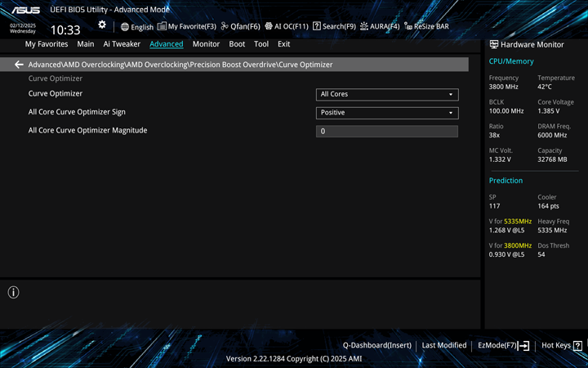Viewport: 588px width, 368px height.
Task: Open Search (F9) tool
Action: pos(334,26)
